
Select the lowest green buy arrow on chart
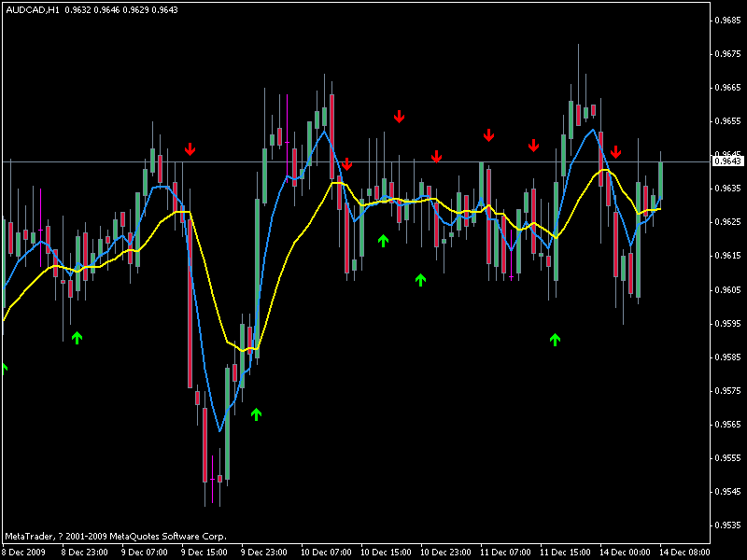coord(256,414)
